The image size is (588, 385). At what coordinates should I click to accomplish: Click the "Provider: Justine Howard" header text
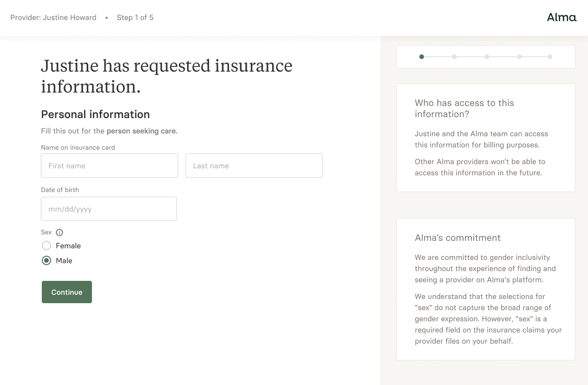(x=53, y=18)
